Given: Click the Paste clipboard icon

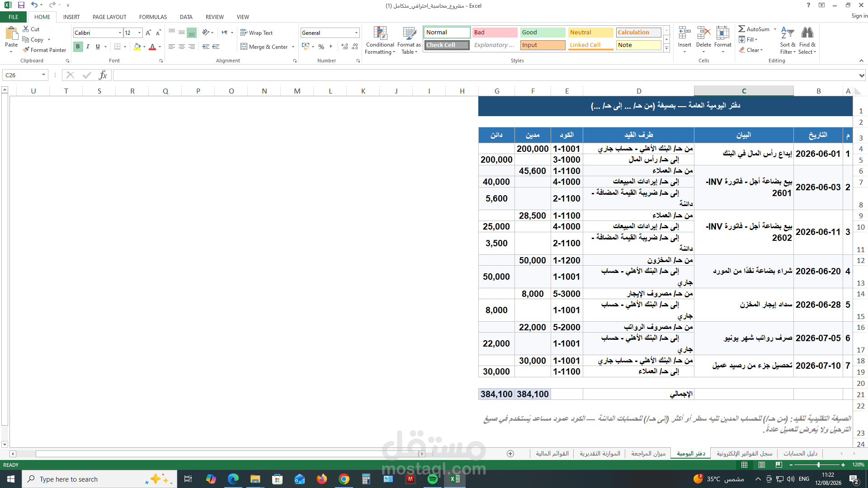Looking at the screenshot, I should coord(11,34).
